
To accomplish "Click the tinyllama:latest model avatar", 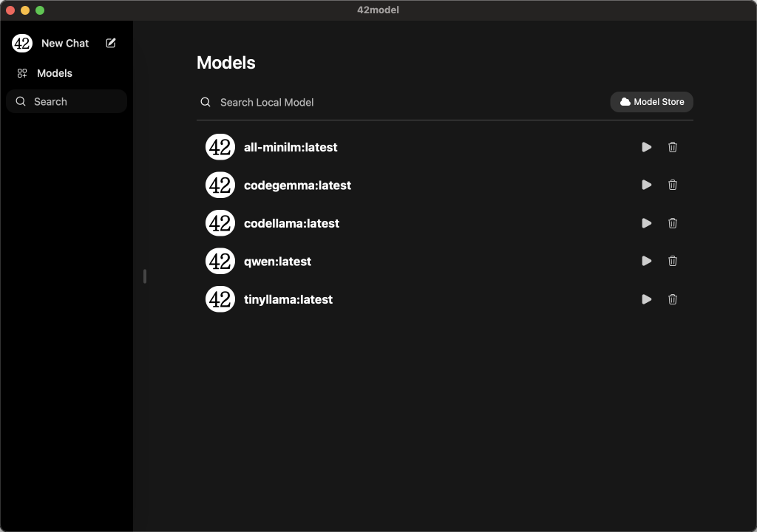I will pos(220,299).
